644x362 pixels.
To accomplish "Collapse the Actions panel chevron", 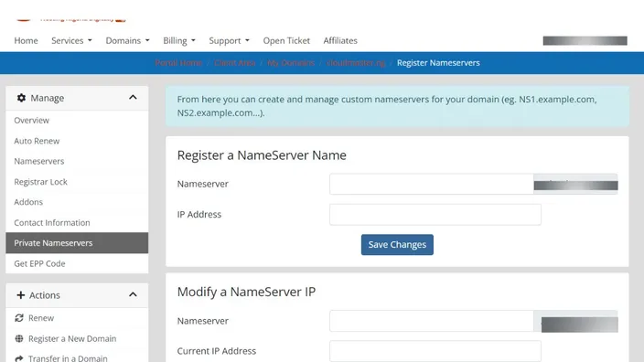I will pyautogui.click(x=133, y=294).
